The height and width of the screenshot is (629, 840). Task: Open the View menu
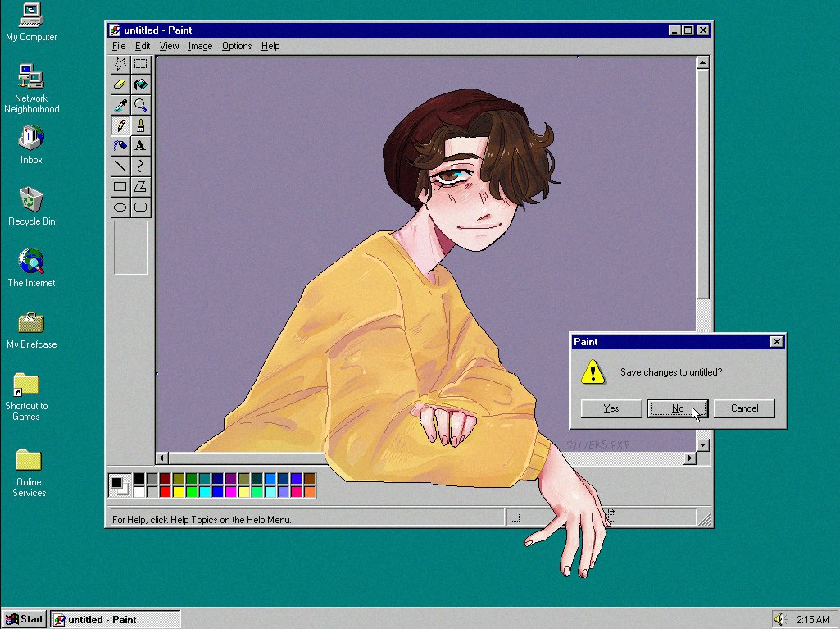pos(169,46)
